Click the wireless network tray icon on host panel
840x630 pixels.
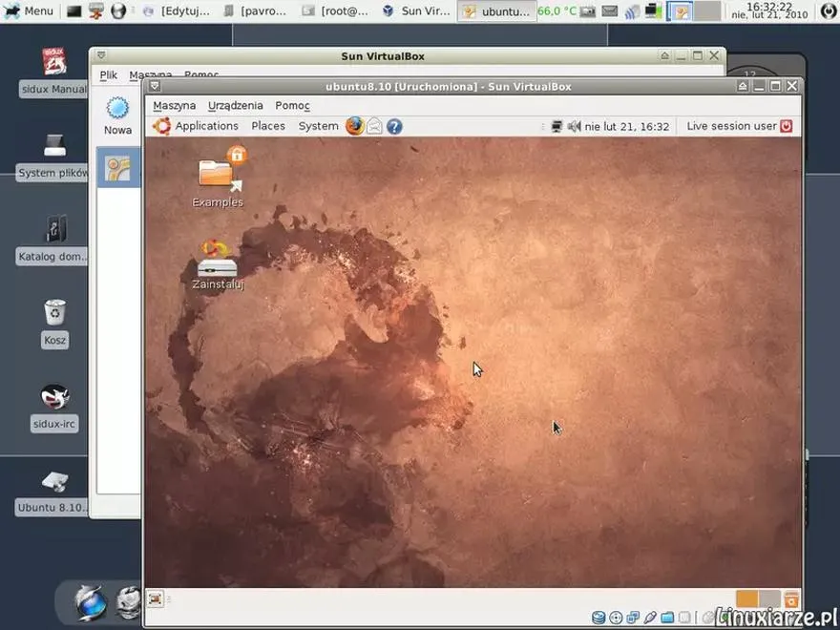coord(632,11)
